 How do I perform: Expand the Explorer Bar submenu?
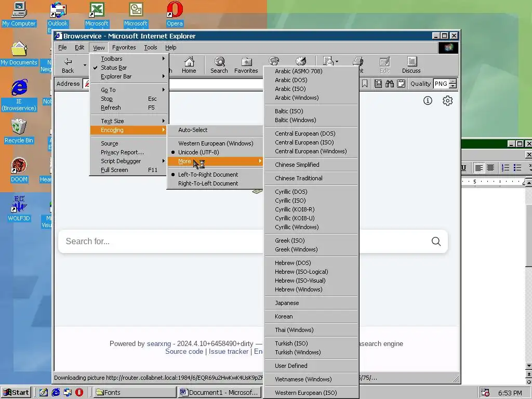click(129, 77)
